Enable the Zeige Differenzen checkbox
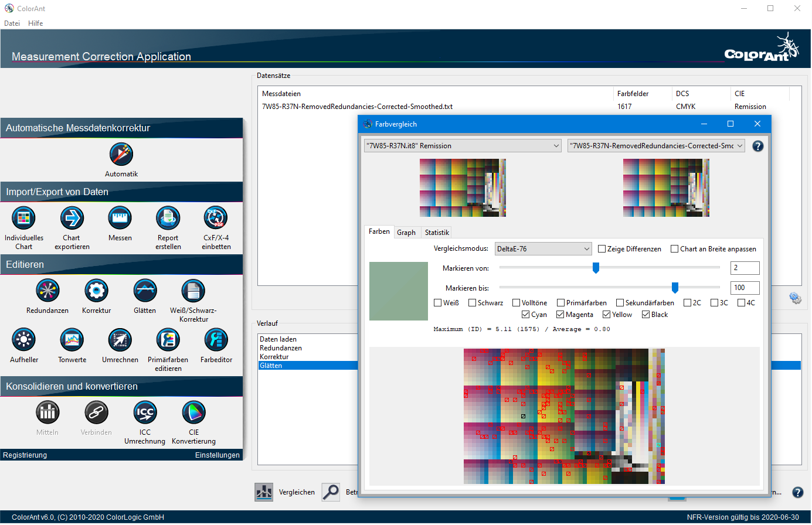 (x=602, y=249)
